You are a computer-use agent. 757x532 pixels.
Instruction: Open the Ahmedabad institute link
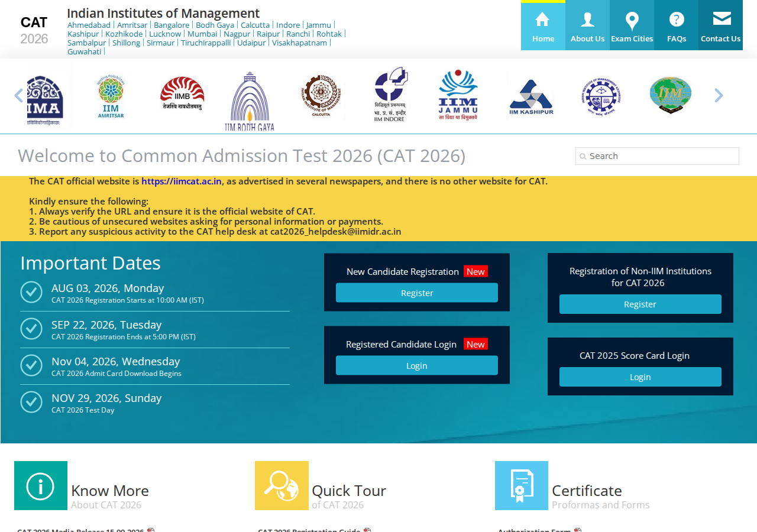(x=89, y=25)
